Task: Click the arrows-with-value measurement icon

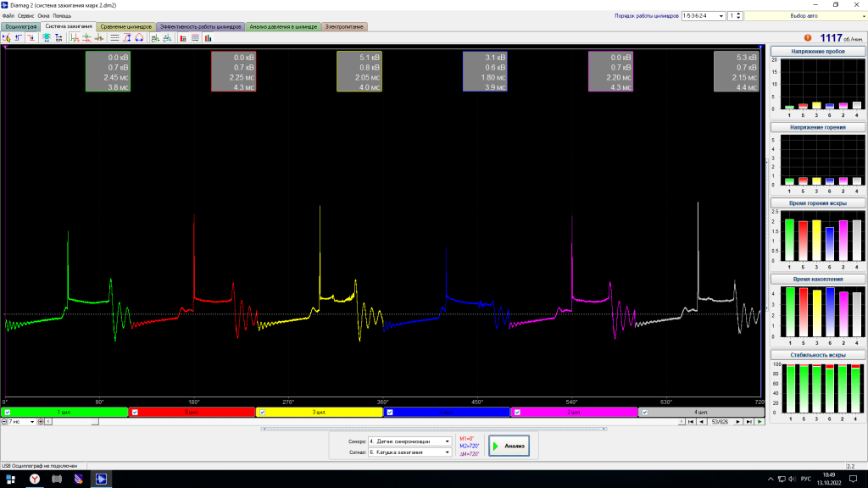Action: click(58, 37)
